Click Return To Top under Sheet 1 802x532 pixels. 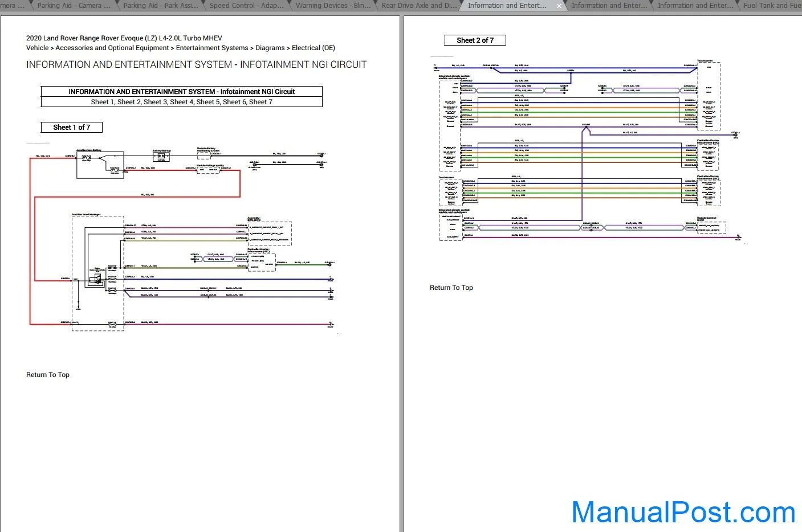48,375
